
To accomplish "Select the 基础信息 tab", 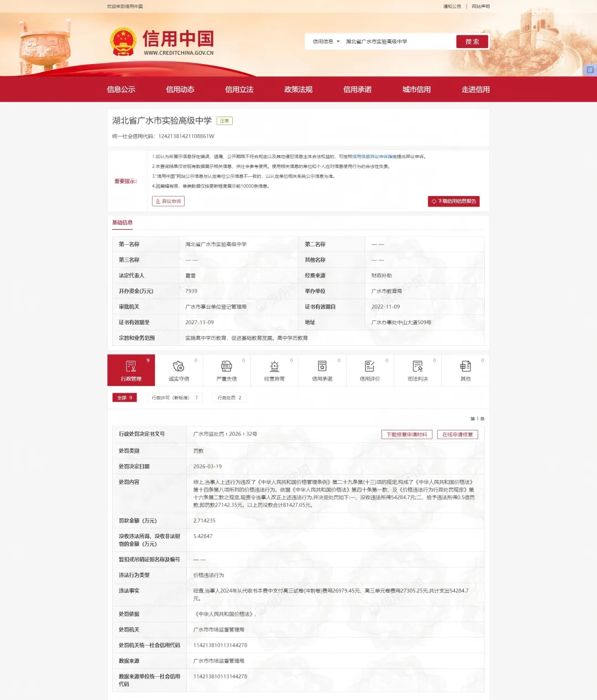I will pos(123,223).
